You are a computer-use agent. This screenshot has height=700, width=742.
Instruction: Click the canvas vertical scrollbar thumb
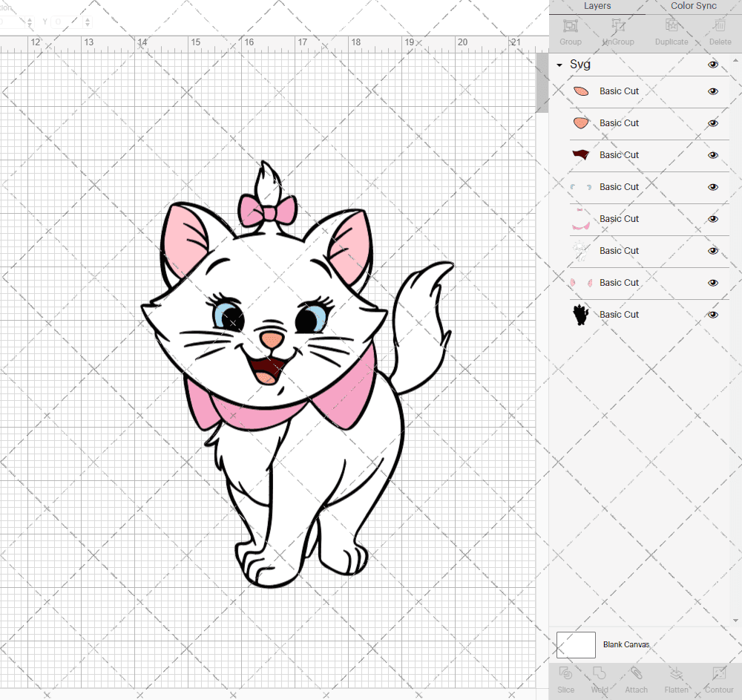click(x=542, y=83)
